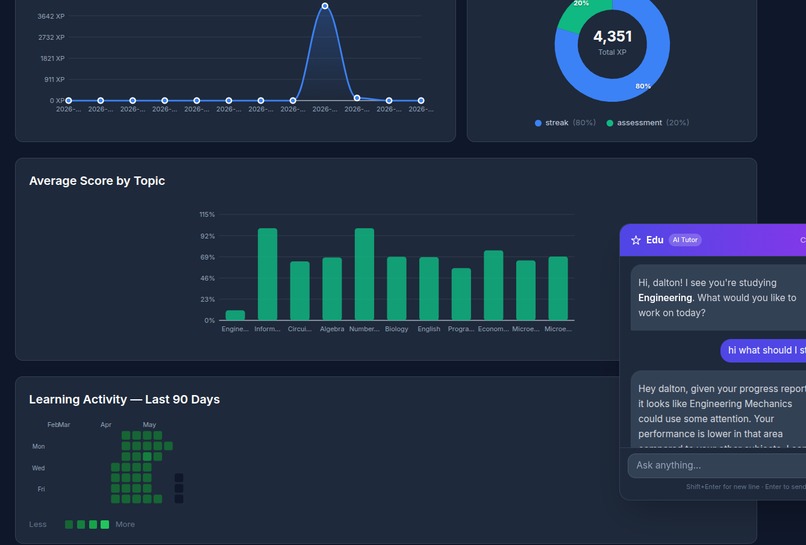Click the Algebra bar in score chart
Screen dimensions: 806x545
point(332,289)
